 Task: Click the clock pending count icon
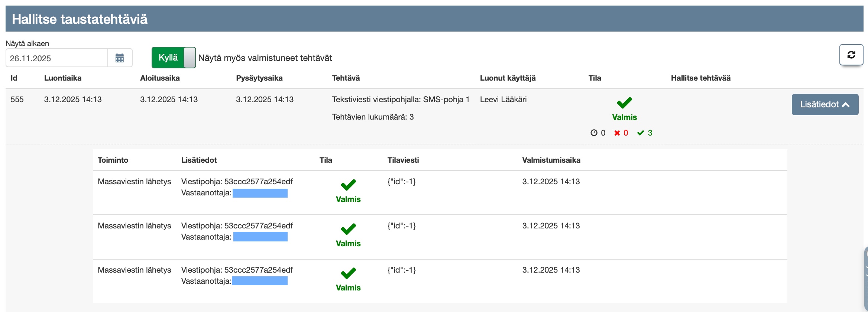click(x=594, y=133)
